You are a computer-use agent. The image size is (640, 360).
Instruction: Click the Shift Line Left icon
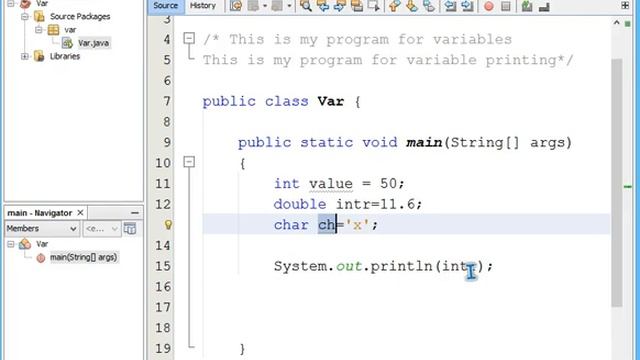pyautogui.click(x=450, y=6)
